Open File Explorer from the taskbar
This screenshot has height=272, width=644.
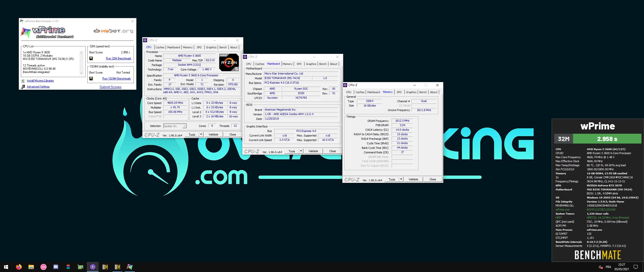point(31,267)
